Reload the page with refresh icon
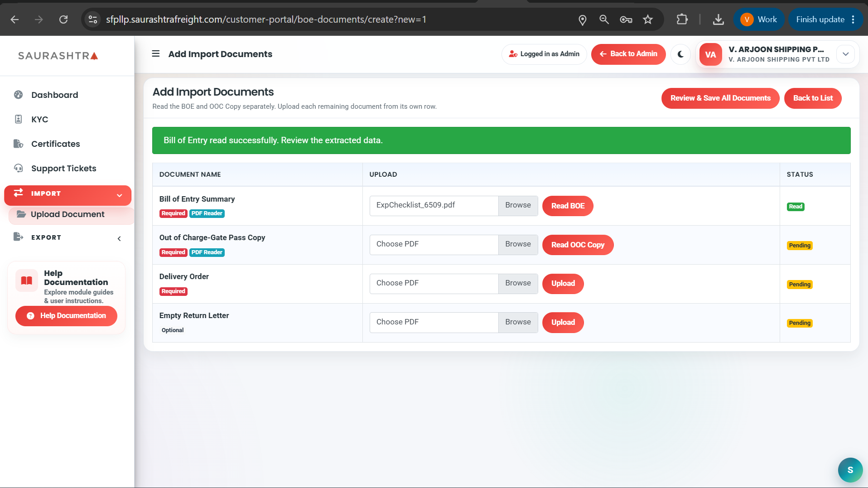Viewport: 868px width, 488px height. tap(63, 19)
